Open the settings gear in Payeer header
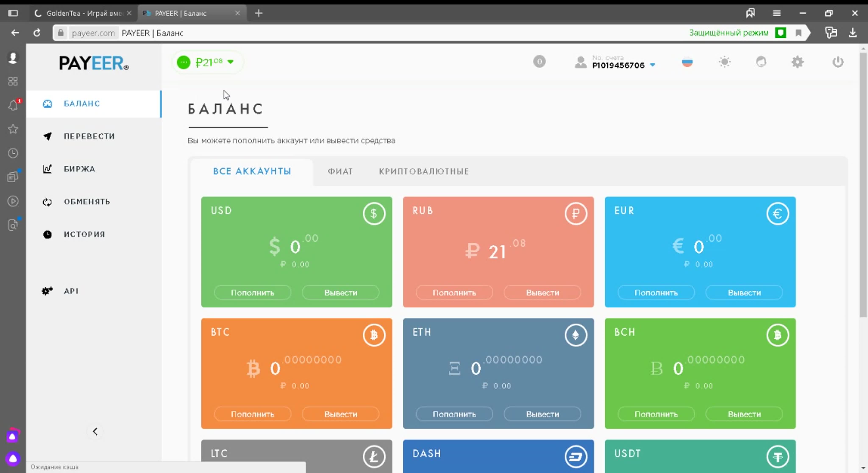This screenshot has width=868, height=473. [797, 62]
